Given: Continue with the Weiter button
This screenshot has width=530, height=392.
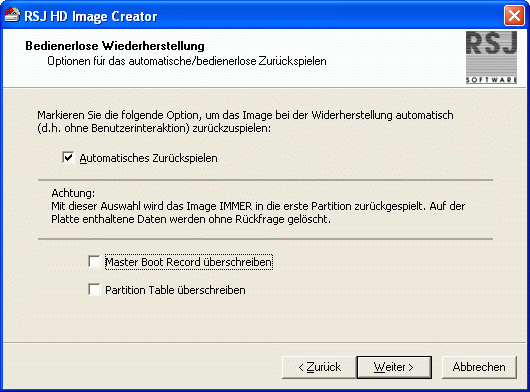Looking at the screenshot, I should point(394,367).
